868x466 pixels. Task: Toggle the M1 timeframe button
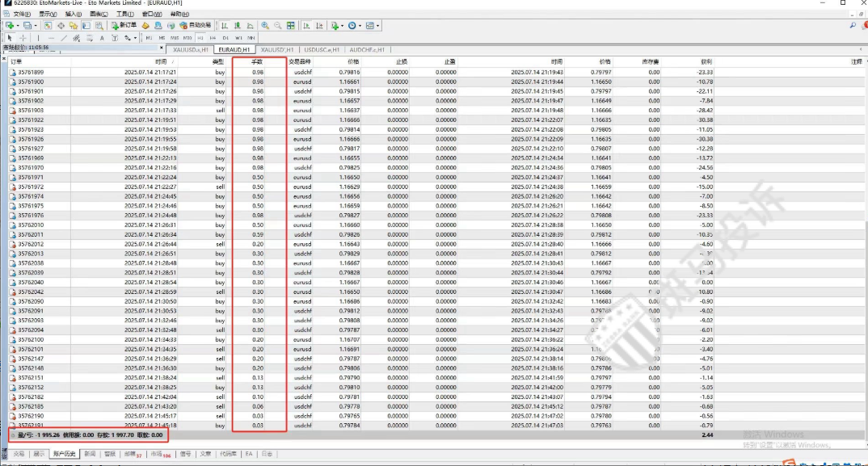[150, 38]
